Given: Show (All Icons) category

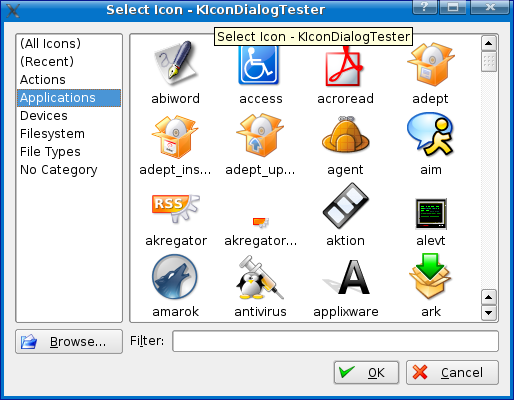Looking at the screenshot, I should coord(69,43).
